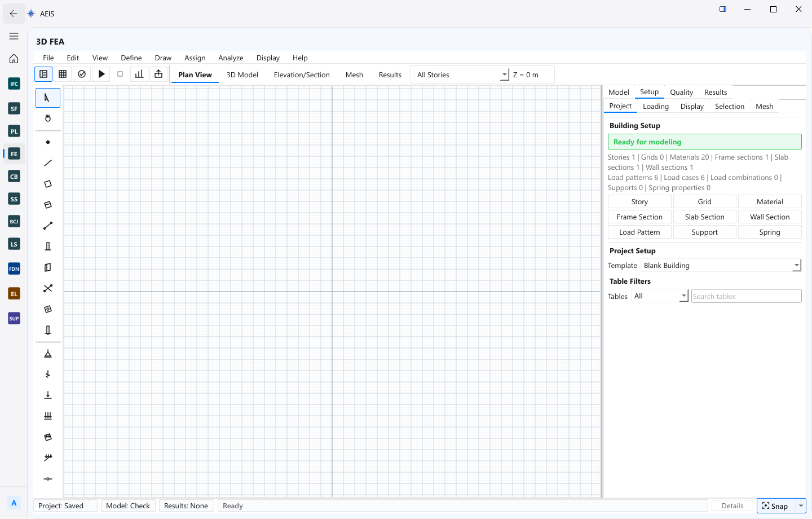Select the cross brace tool
Viewport: 812px width, 519px height.
point(48,288)
